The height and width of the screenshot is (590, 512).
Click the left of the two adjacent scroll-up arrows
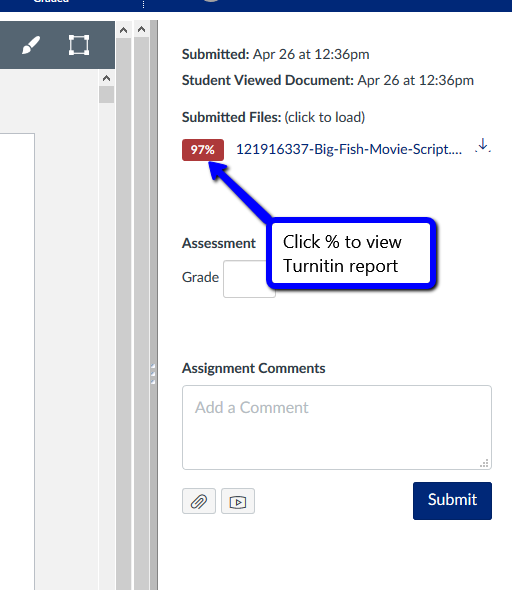(x=123, y=30)
